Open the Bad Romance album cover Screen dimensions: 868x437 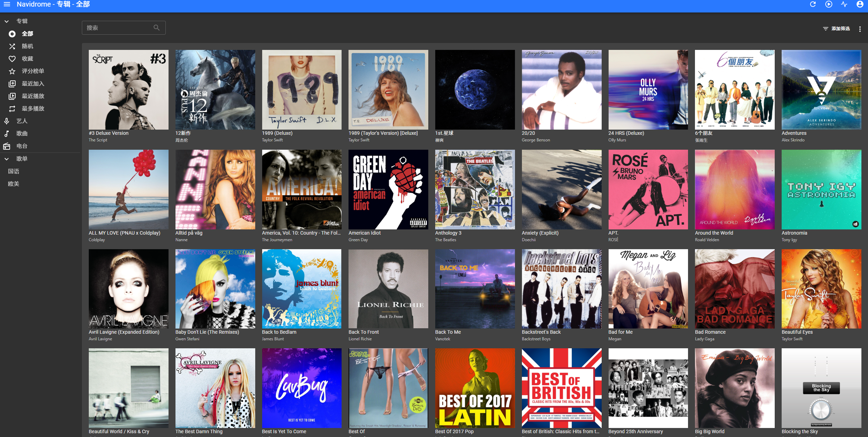[735, 289]
